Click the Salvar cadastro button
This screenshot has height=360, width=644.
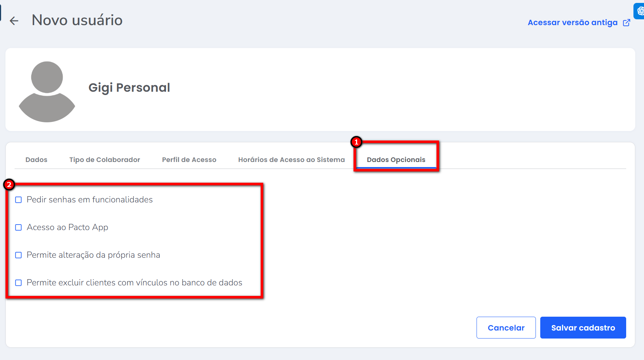(583, 328)
